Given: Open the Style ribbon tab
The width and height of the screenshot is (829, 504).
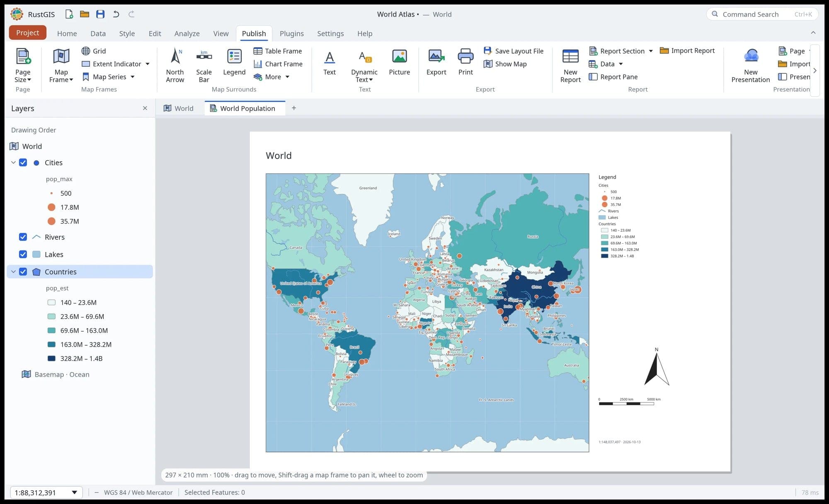Looking at the screenshot, I should coord(127,34).
